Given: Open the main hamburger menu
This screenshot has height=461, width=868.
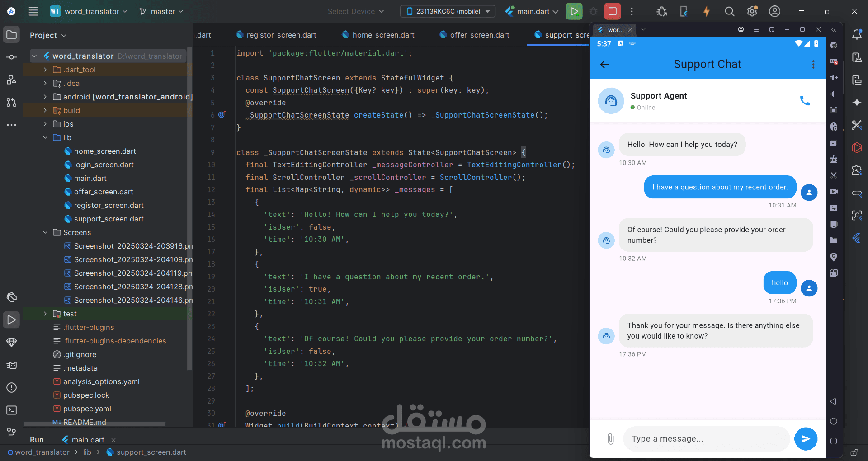Looking at the screenshot, I should pos(33,11).
